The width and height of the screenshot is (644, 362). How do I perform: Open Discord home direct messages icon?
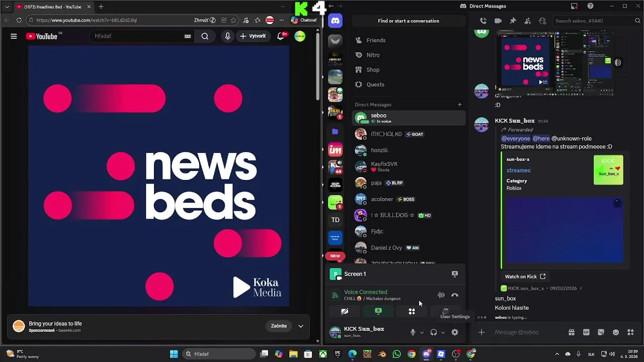tap(335, 21)
